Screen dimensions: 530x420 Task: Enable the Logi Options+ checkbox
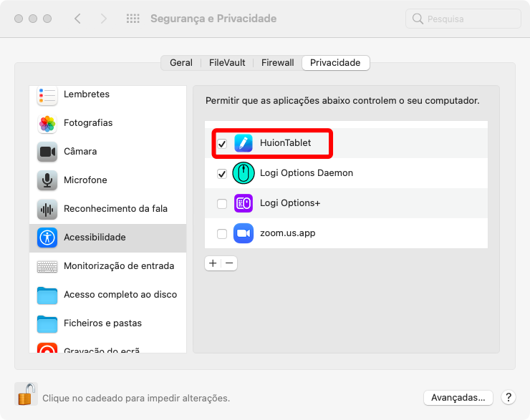222,203
